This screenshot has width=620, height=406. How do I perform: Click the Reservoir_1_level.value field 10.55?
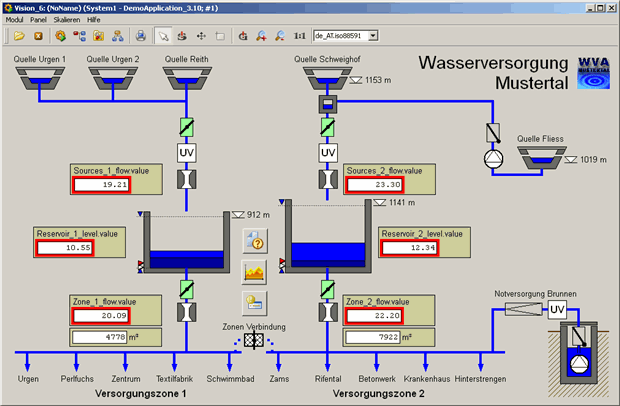tap(65, 248)
